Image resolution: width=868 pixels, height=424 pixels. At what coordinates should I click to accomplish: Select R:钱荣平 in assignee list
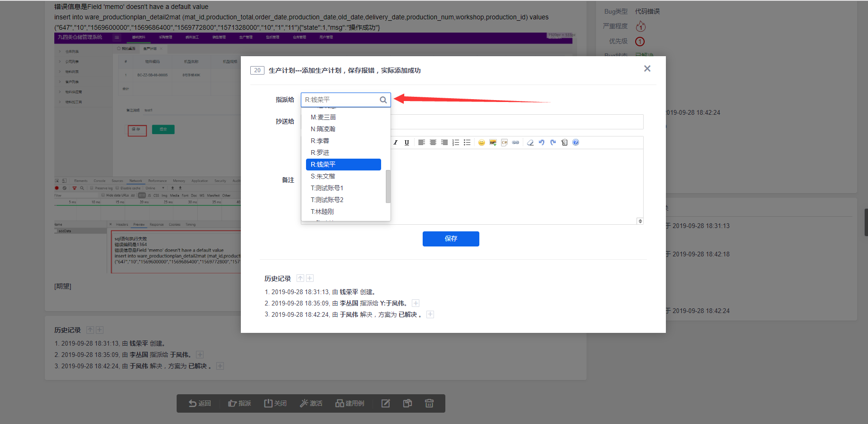343,164
